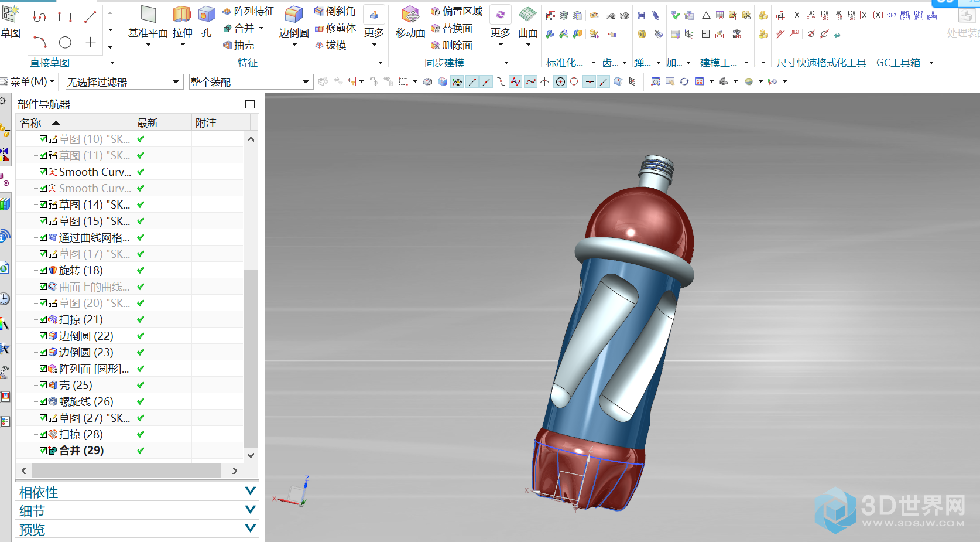Select the Draft (拔模) tool
Viewport: 980px width, 542px height.
(x=330, y=45)
